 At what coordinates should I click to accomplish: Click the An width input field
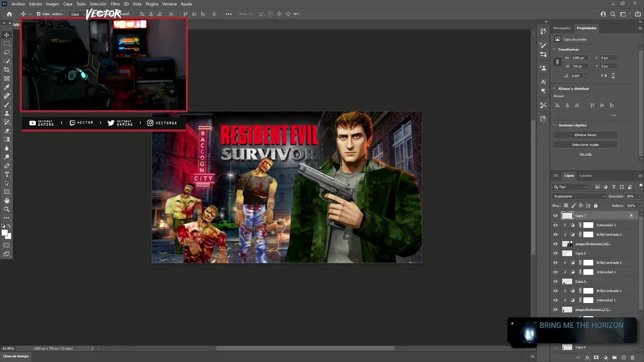pos(580,58)
